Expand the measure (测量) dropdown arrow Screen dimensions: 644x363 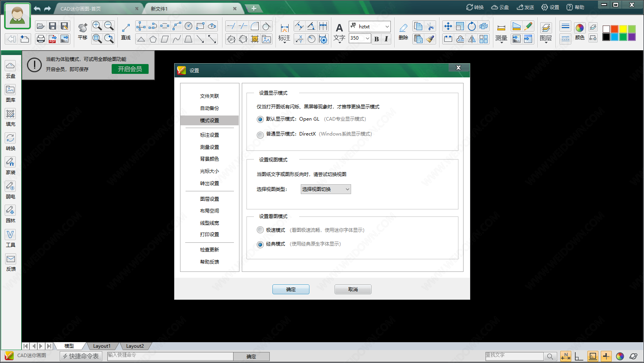[501, 42]
